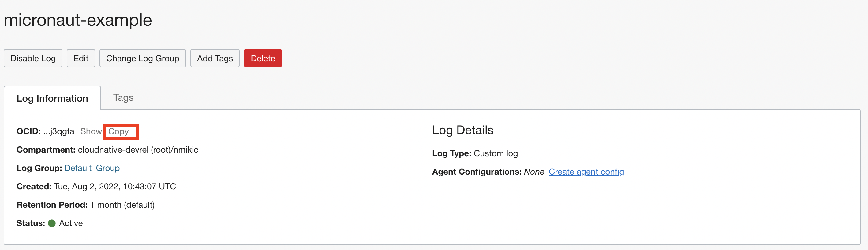The image size is (868, 250).
Task: Copy the OCID to clipboard
Action: [x=118, y=131]
